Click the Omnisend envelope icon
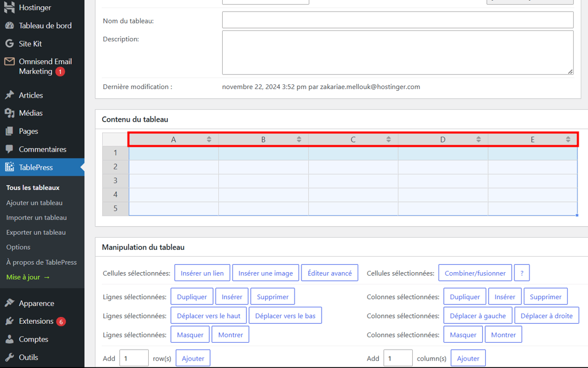 pos(9,61)
